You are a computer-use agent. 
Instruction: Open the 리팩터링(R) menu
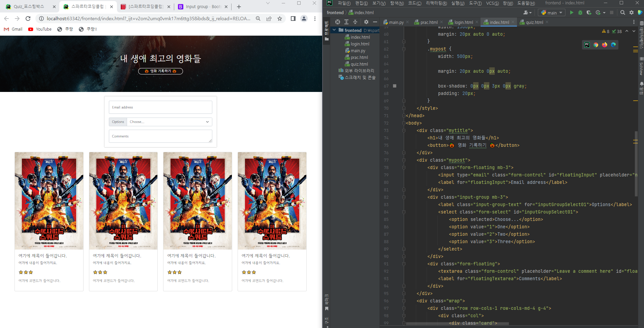(436, 3)
